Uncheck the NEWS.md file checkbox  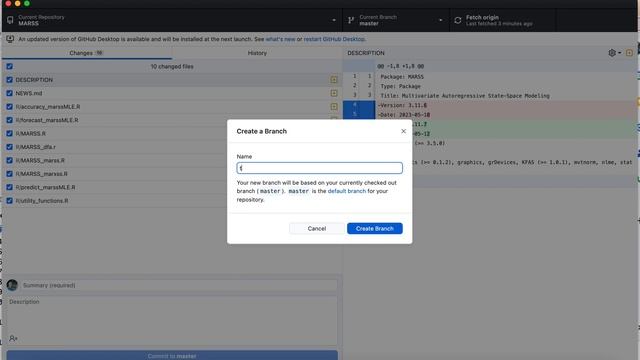point(9,93)
